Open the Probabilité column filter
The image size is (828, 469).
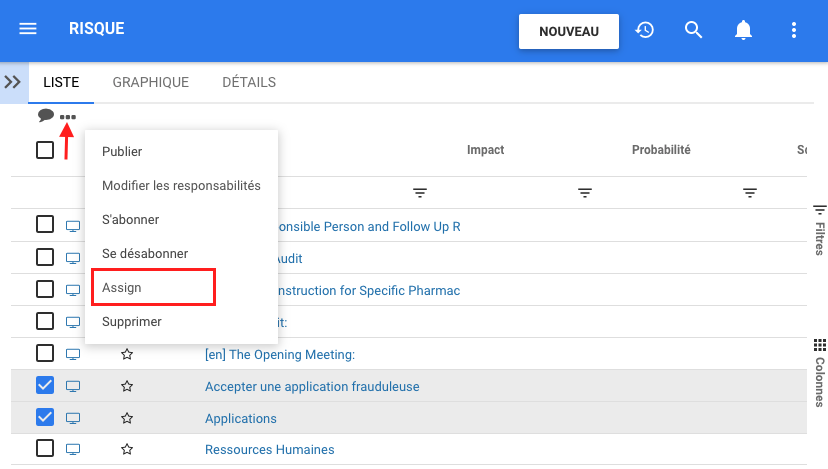tap(750, 192)
